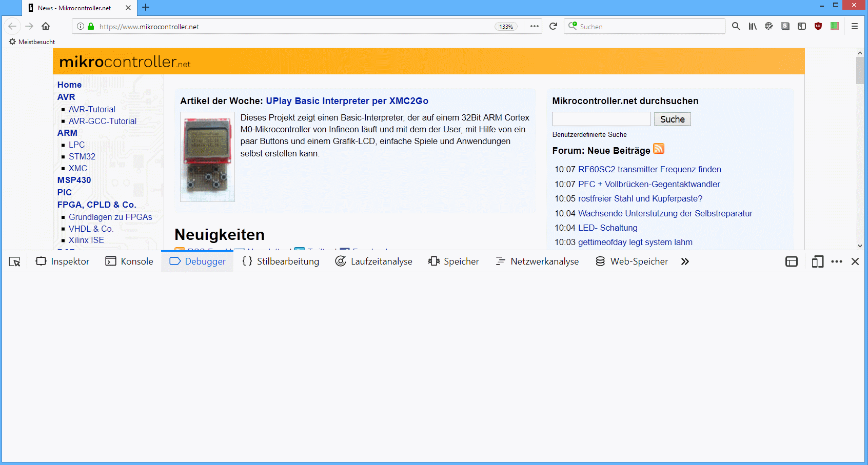
Task: Open the AVR-GCC-Tutorial link
Action: [x=103, y=121]
